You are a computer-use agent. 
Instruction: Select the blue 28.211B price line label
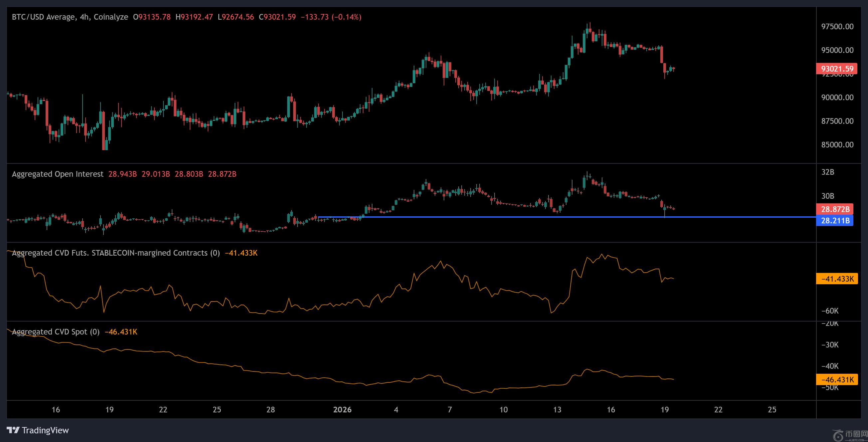pyautogui.click(x=835, y=221)
